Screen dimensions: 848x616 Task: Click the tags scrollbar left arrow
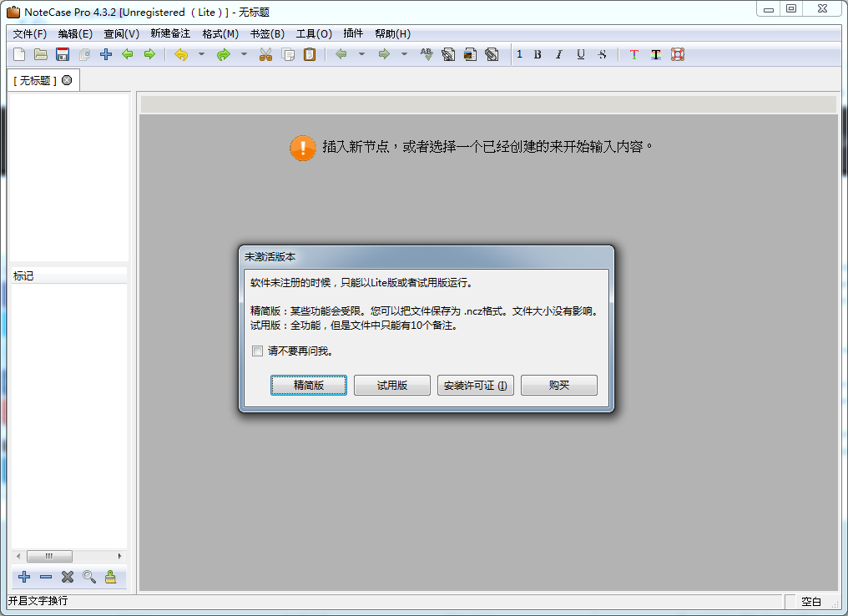pos(18,556)
